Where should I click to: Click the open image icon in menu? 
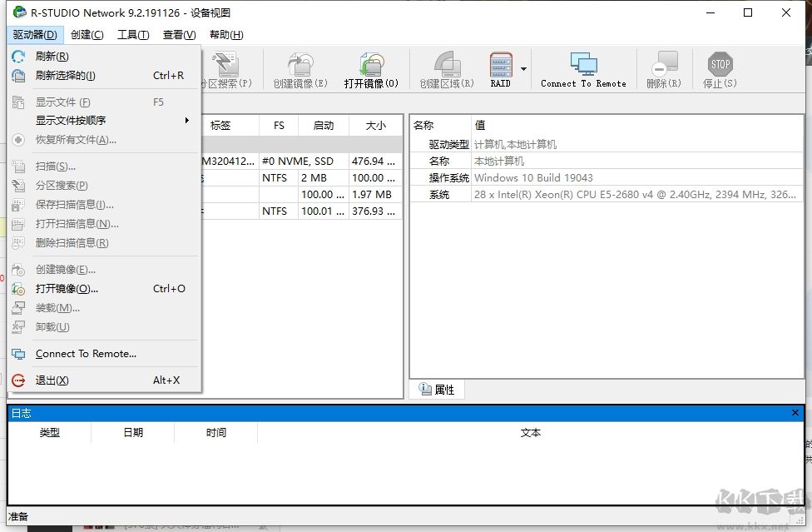pyautogui.click(x=18, y=289)
